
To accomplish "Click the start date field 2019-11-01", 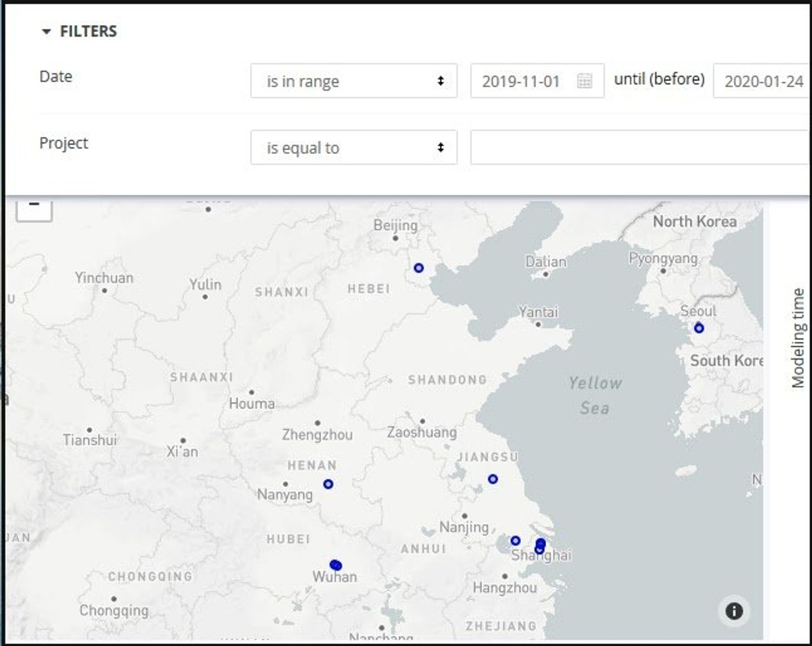I will (521, 81).
